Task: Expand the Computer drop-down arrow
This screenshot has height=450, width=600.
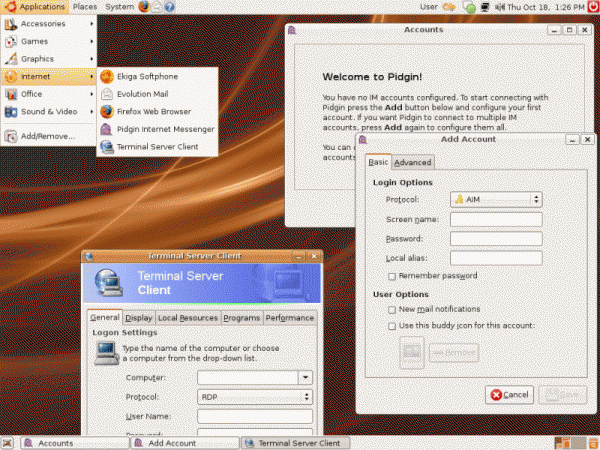Action: [x=305, y=378]
